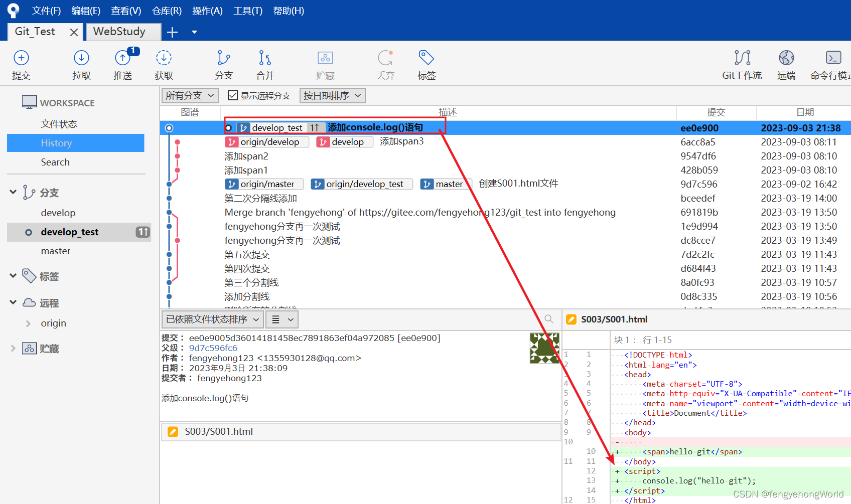This screenshot has width=851, height=504.
Task: Click the origin/develop_test branch label
Action: 362,184
